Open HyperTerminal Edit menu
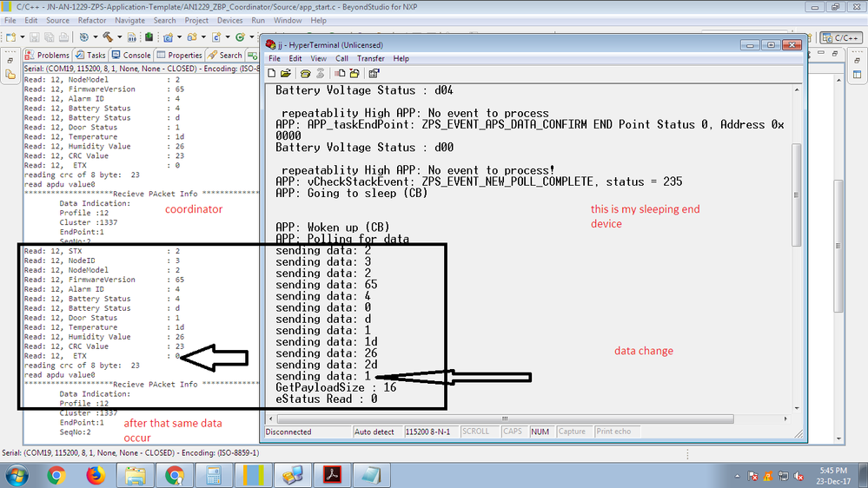868x488 pixels. tap(295, 59)
